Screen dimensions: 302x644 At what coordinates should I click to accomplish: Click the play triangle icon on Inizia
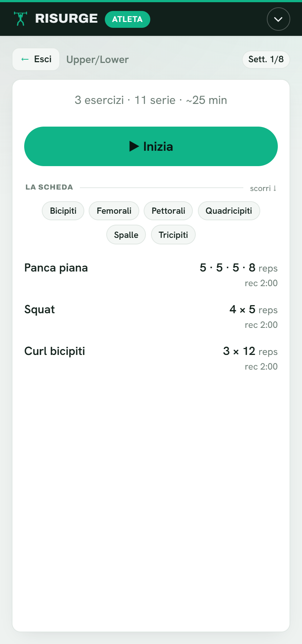[x=134, y=146]
